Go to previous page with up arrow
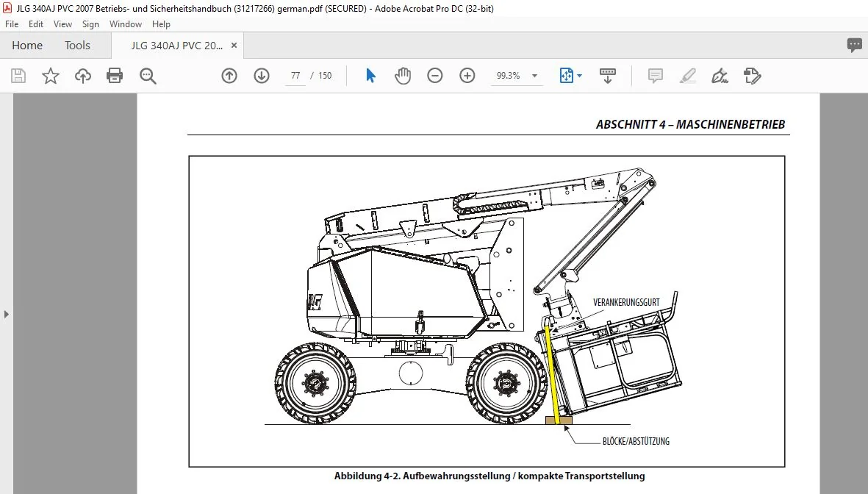The height and width of the screenshot is (494, 868). (x=229, y=76)
